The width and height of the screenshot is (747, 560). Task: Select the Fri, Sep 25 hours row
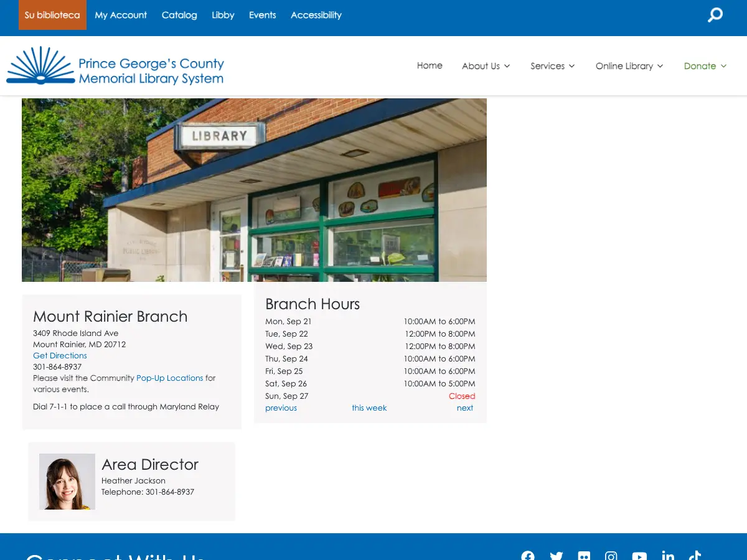pos(370,371)
